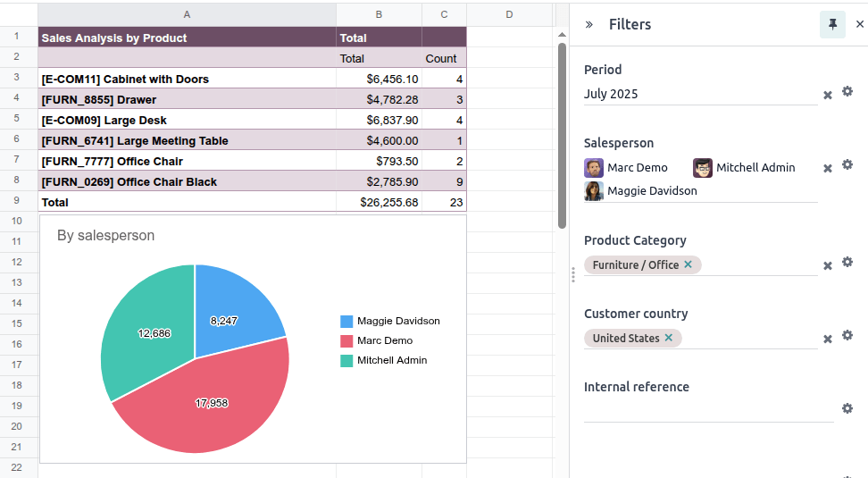Toggle Maggie Davidson legend color swatch

click(346, 322)
